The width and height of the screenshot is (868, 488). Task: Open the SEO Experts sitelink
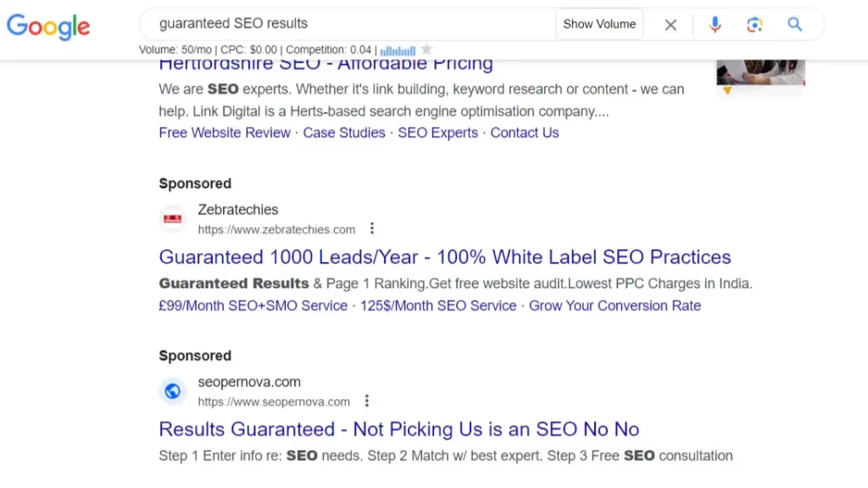tap(438, 133)
